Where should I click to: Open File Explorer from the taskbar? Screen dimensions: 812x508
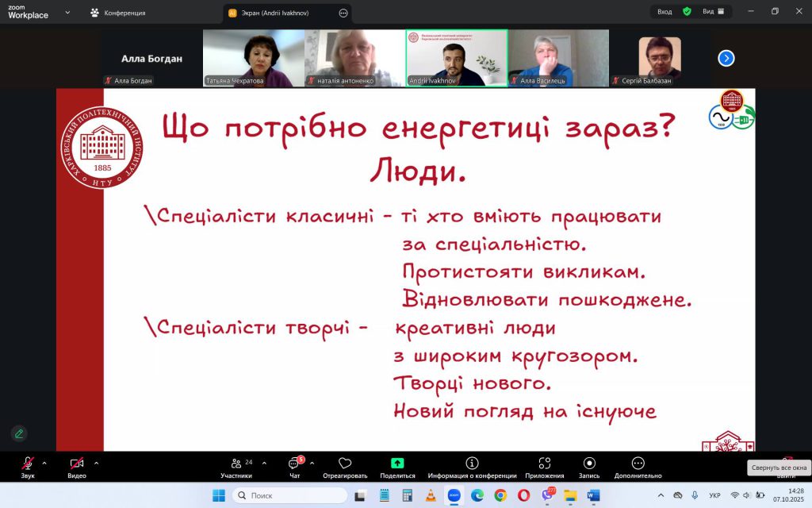570,495
